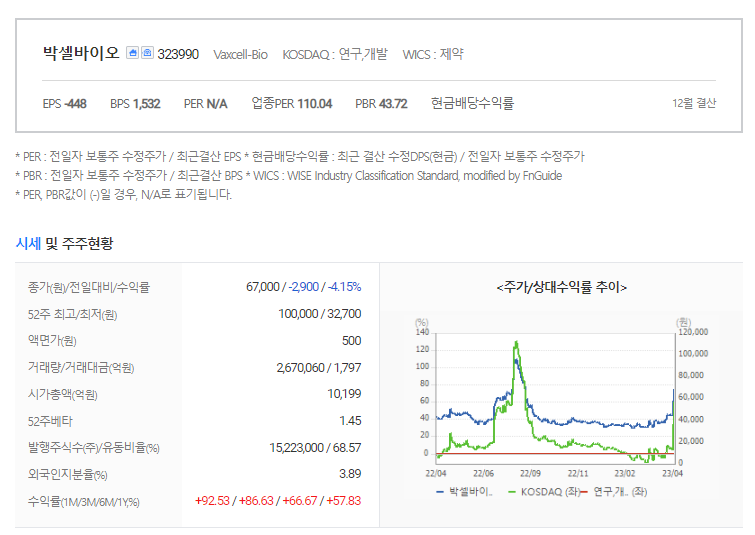
Task: Click the 발행주식수/유동비율 row label
Action: click(93, 448)
